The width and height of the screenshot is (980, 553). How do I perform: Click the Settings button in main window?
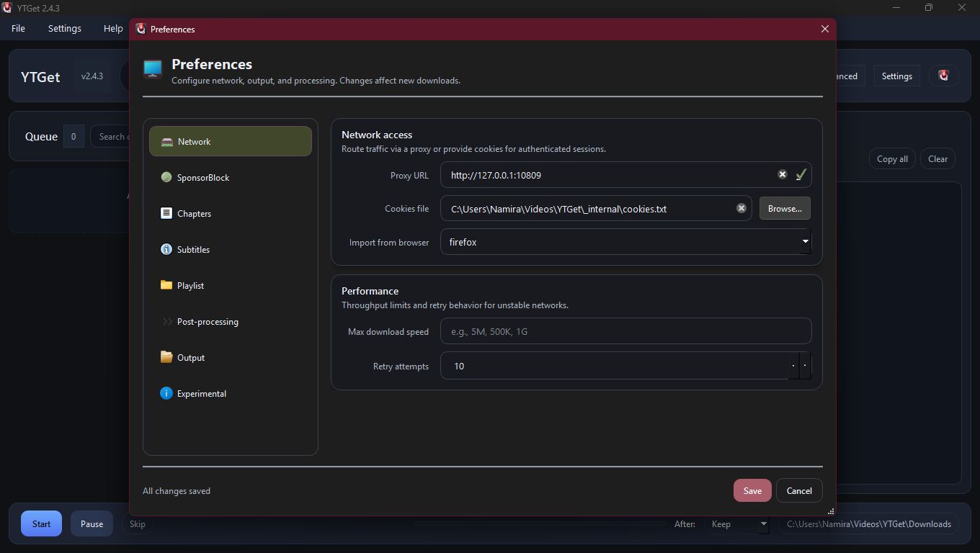(x=897, y=76)
